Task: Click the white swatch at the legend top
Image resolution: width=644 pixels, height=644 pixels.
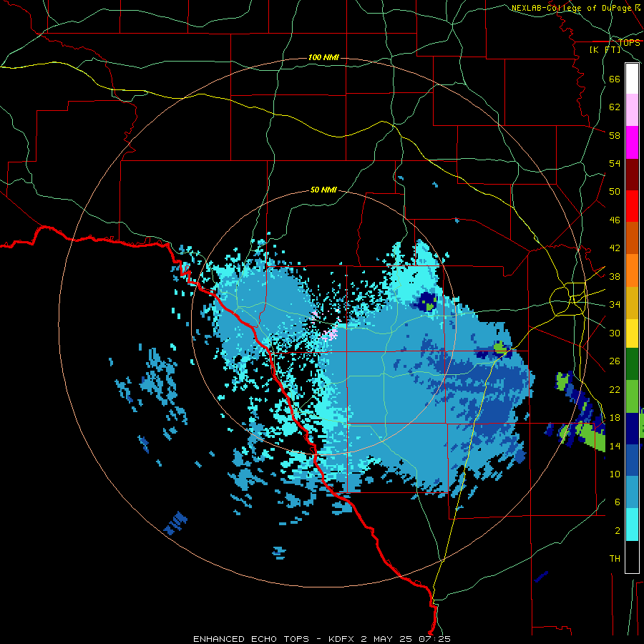Action: pyautogui.click(x=632, y=79)
